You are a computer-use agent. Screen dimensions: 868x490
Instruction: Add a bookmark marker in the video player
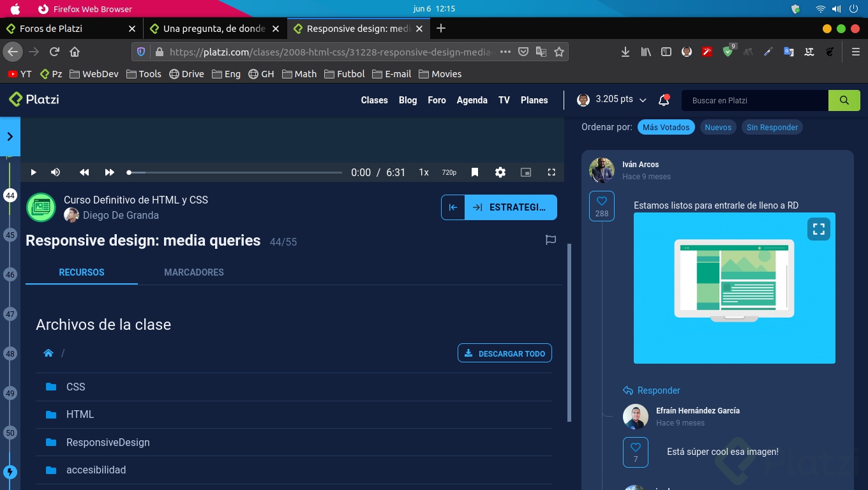pyautogui.click(x=475, y=172)
